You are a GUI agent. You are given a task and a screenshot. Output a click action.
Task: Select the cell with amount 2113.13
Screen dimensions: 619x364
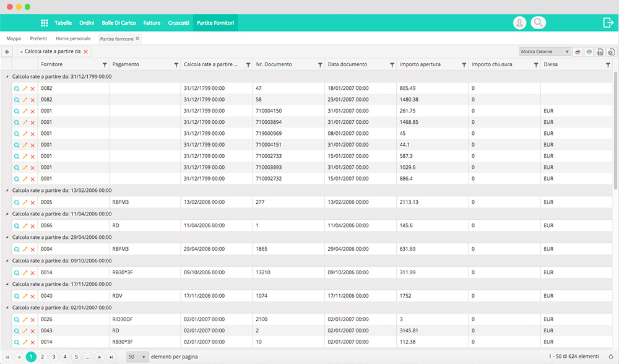point(433,202)
